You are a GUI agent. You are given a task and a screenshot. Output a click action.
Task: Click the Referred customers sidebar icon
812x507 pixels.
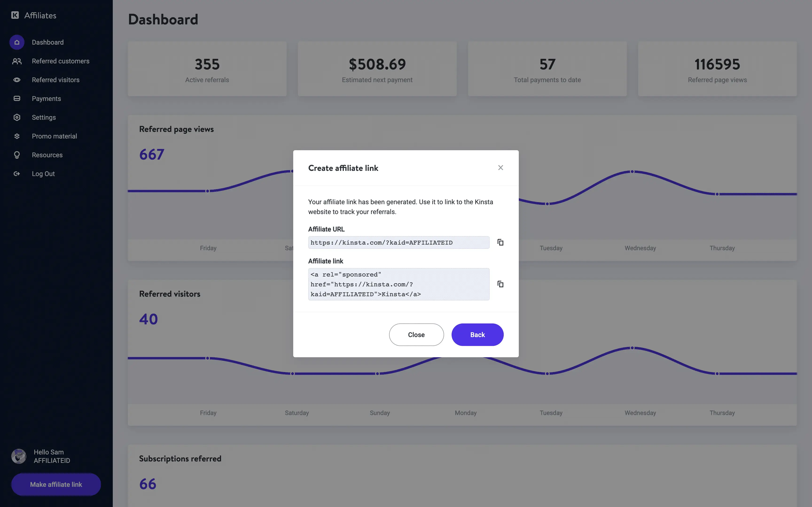click(17, 61)
